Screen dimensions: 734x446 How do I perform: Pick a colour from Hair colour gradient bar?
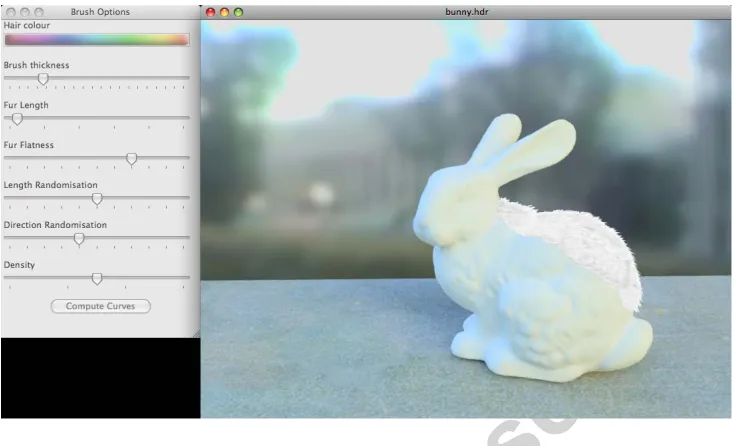pos(97,40)
